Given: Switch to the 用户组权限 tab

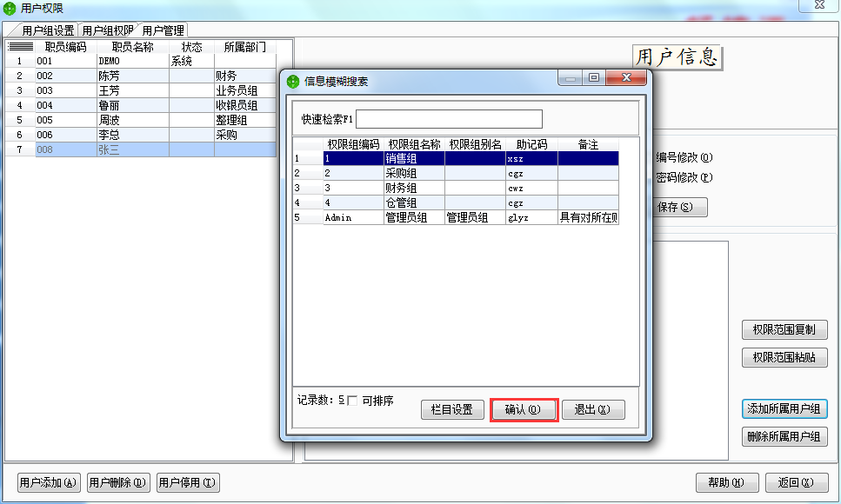Looking at the screenshot, I should (104, 28).
